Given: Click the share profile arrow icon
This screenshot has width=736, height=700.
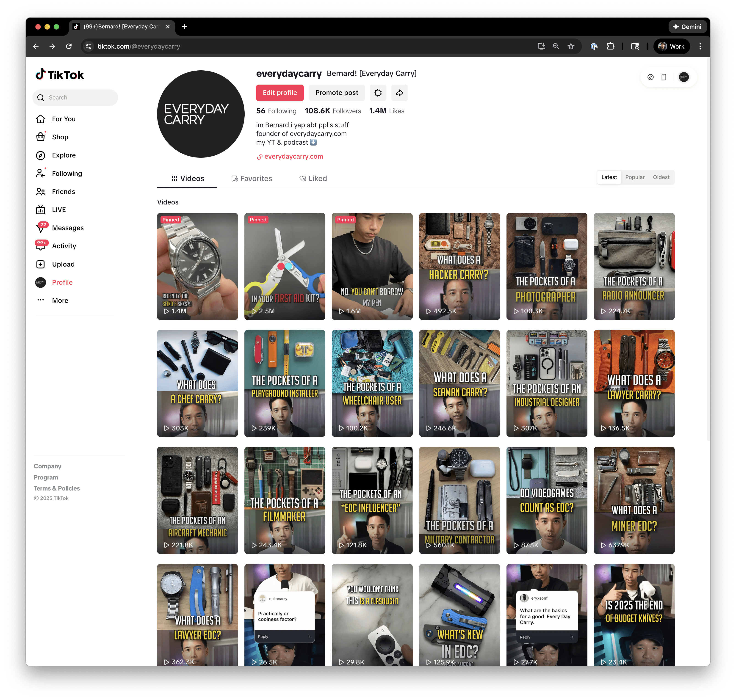Looking at the screenshot, I should pos(399,93).
